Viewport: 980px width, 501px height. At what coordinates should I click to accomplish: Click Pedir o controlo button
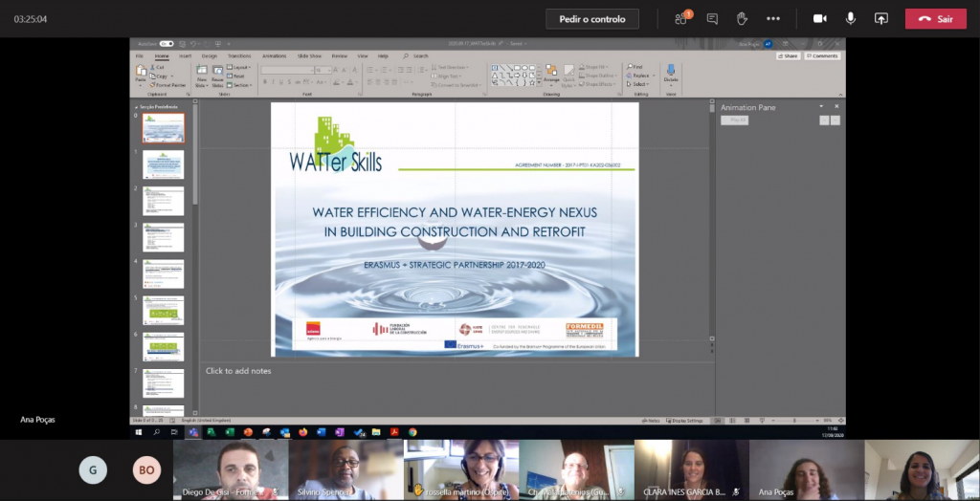pyautogui.click(x=591, y=19)
